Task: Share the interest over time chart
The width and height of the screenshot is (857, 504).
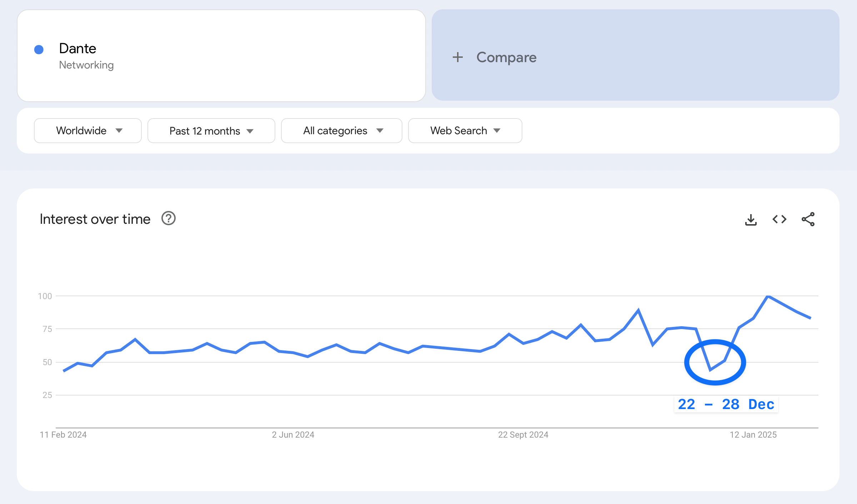Action: coord(808,219)
